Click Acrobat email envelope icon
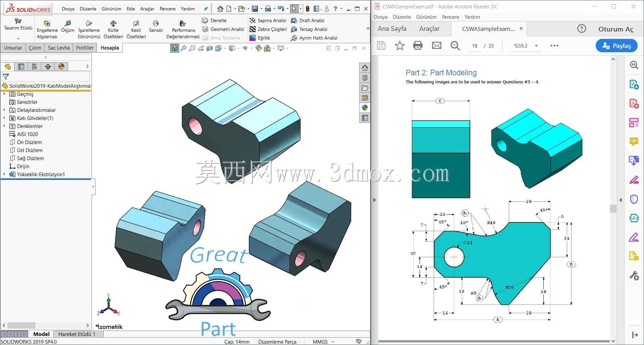Viewport: 644px width, 345px height. (x=436, y=46)
